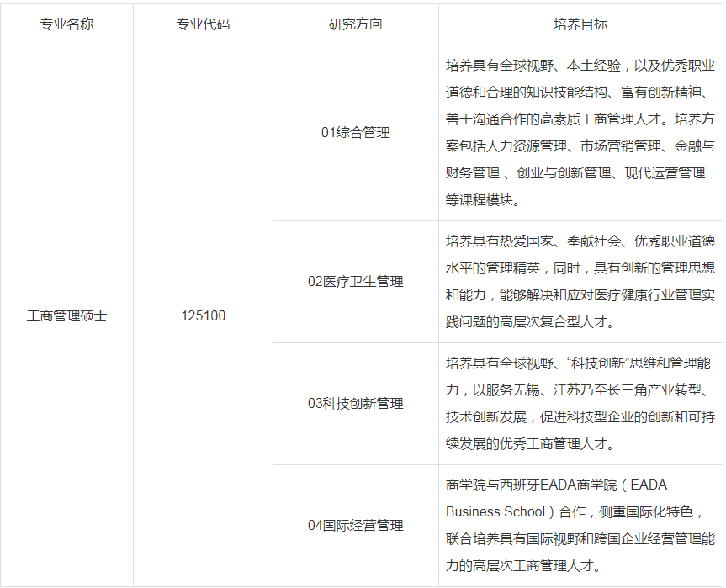
Task: Click the 国际经营管理 training objective text
Action: click(579, 523)
